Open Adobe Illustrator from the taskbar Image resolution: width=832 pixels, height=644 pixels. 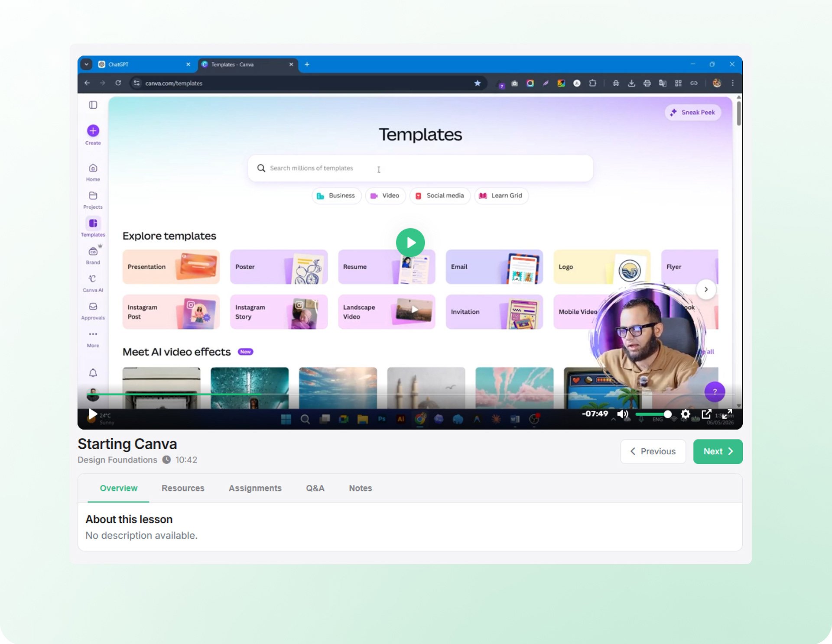click(x=401, y=419)
